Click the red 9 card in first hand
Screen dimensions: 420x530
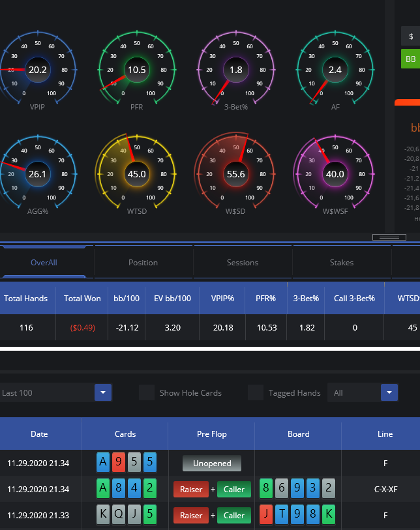119,462
